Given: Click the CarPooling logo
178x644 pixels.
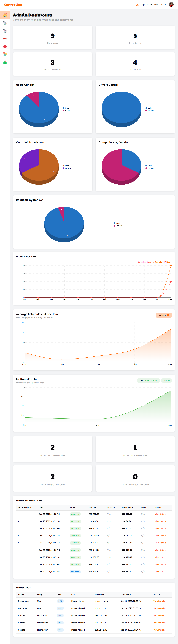Looking at the screenshot, I should click(13, 5).
